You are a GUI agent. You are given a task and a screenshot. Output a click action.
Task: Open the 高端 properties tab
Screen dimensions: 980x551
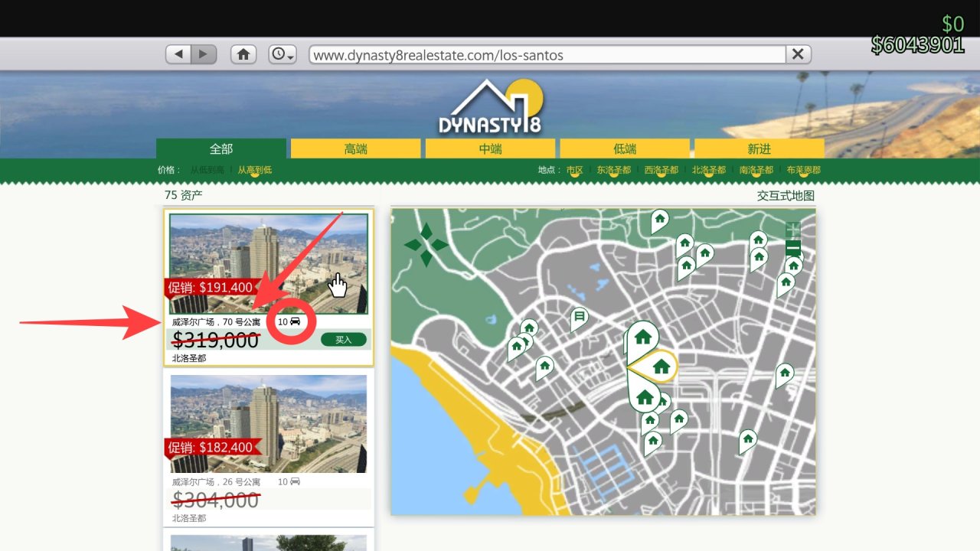click(356, 148)
